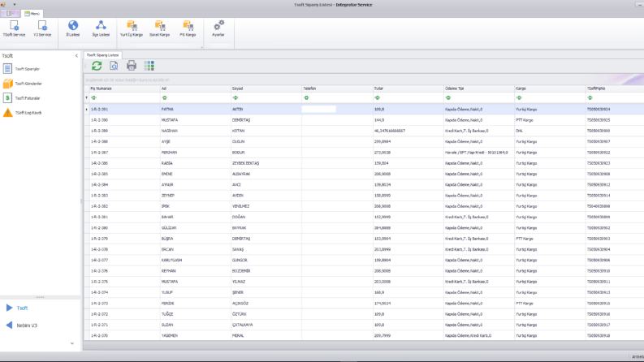644x362 pixels.
Task: Click the colored grid icon in the toolbar
Action: click(149, 66)
